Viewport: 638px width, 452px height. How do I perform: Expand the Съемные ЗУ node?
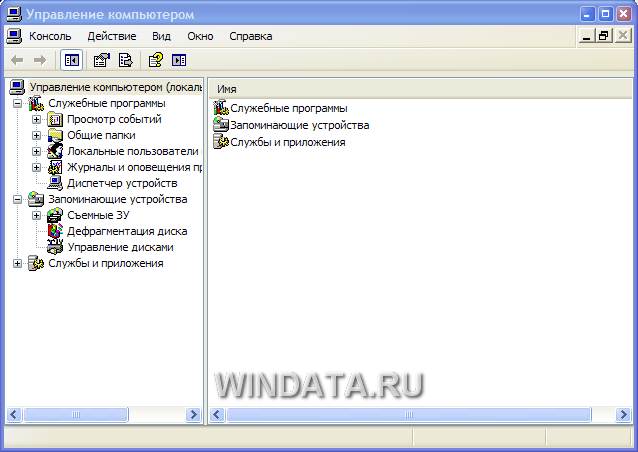(37, 215)
